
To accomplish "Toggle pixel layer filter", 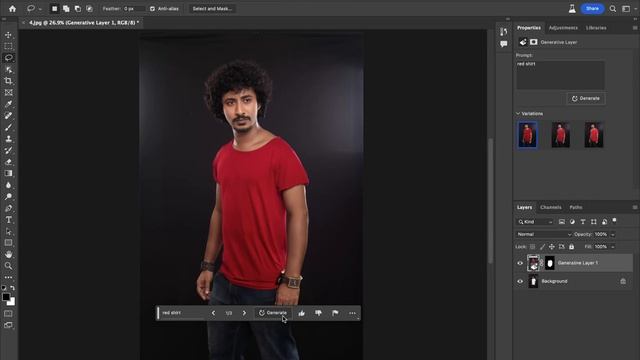I will tap(562, 222).
